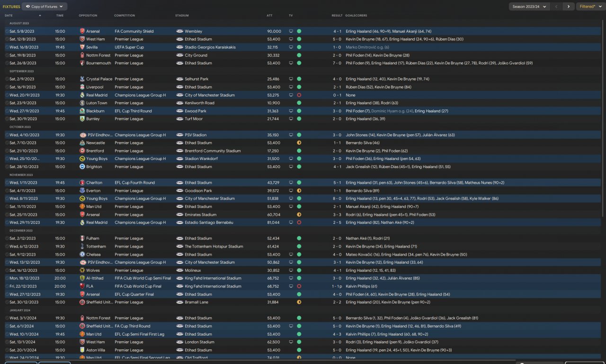The image size is (606, 364).
Task: Click the Arsenal badge in the 5/8/2023 row
Action: point(82,31)
